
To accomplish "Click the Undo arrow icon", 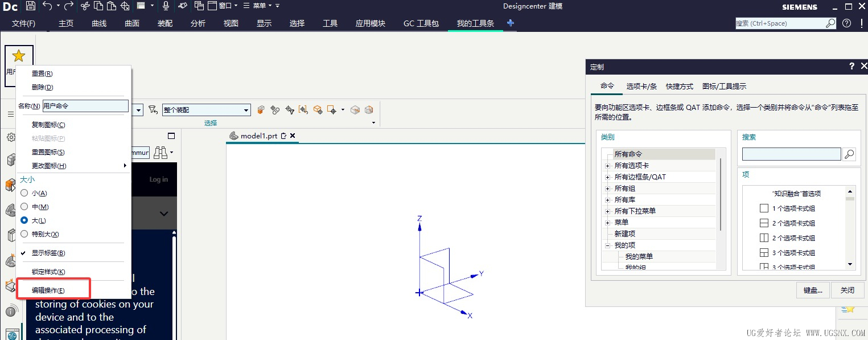I will [x=47, y=6].
